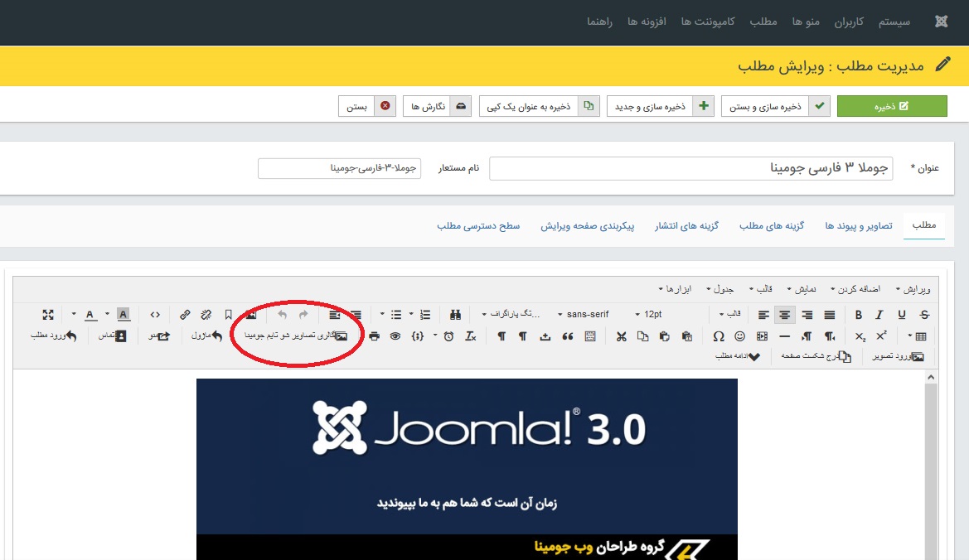This screenshot has height=560, width=969.
Task: Toggle center alignment
Action: click(x=784, y=315)
